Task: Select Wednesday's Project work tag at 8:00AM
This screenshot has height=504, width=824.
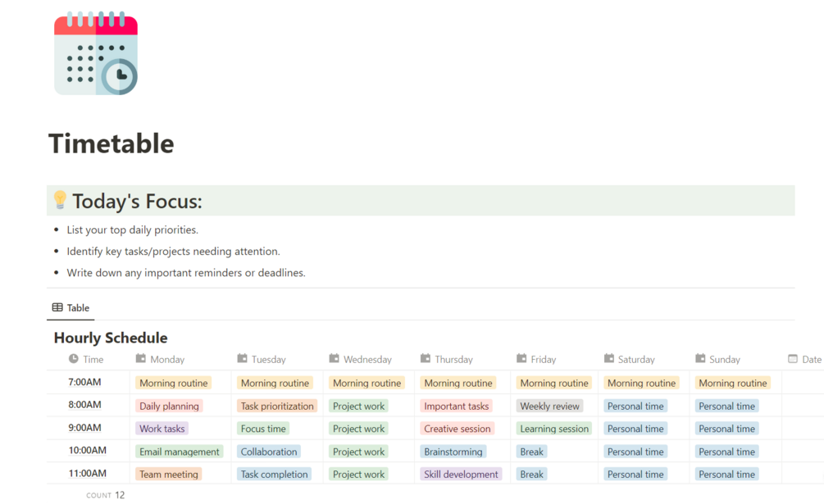Action: pos(359,406)
